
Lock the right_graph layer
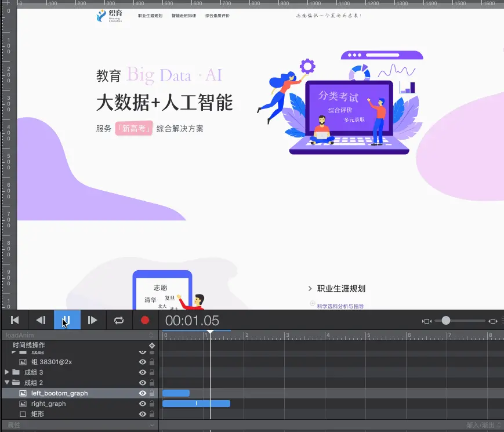tap(152, 404)
